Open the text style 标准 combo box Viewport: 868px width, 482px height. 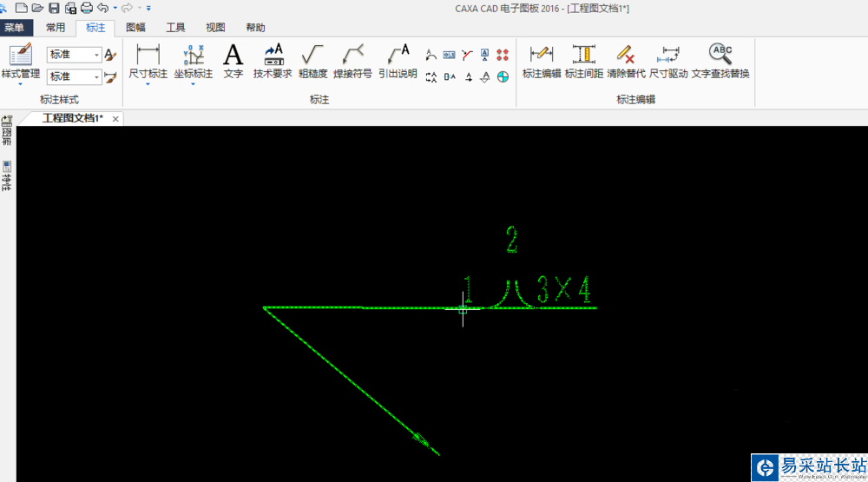coord(74,55)
